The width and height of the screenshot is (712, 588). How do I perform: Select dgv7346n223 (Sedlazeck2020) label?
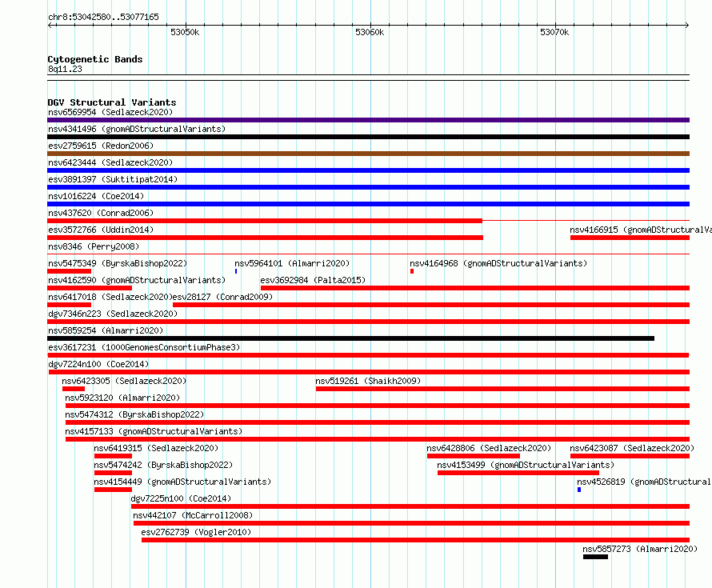pyautogui.click(x=113, y=314)
